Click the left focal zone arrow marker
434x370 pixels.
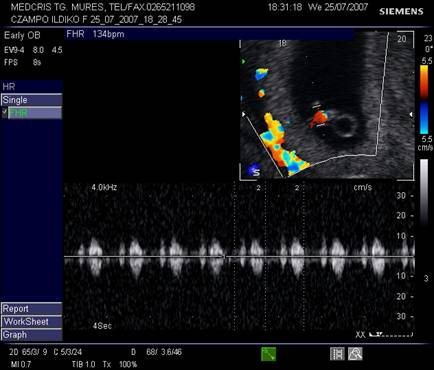(x=244, y=114)
